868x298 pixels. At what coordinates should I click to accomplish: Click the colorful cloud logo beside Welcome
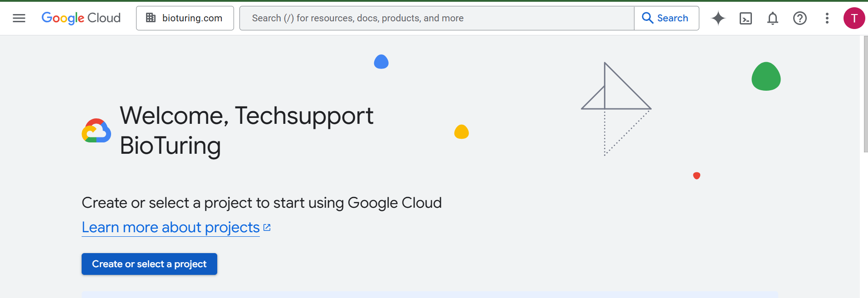coord(96,131)
